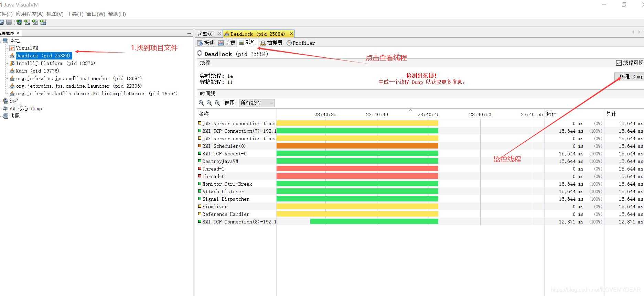
Task: Close the 应用程序 panel tab
Action: click(18, 33)
